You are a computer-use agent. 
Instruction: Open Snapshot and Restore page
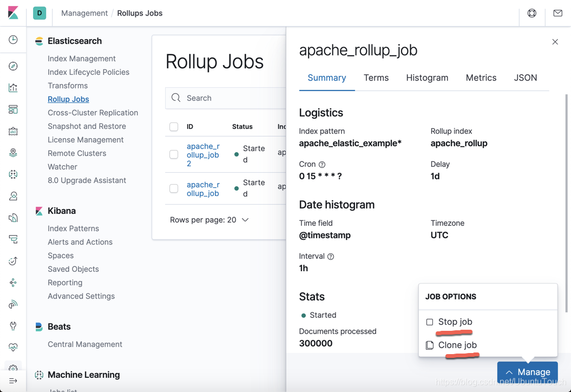[87, 126]
